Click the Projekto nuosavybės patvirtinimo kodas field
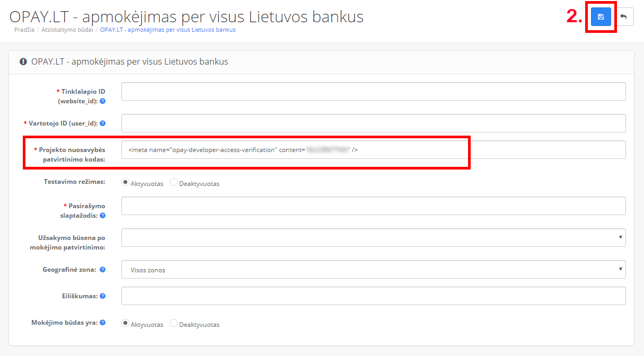The width and height of the screenshot is (644, 356). click(x=374, y=149)
